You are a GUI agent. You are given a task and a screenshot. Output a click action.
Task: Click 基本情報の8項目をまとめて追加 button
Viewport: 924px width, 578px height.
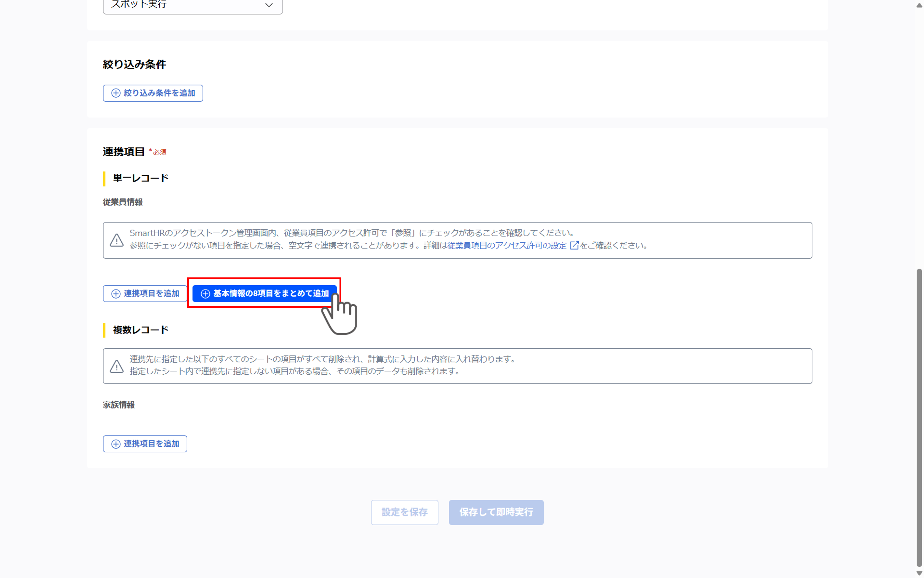tap(265, 294)
